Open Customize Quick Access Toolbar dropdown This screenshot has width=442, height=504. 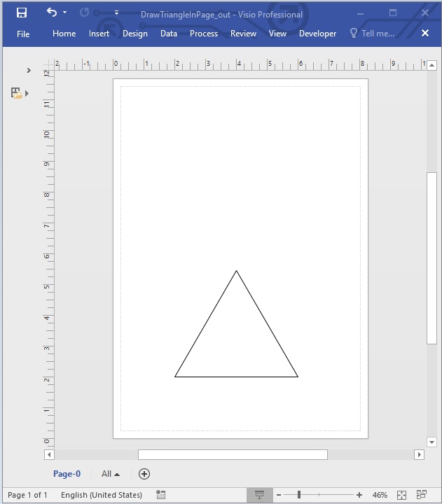[116, 13]
